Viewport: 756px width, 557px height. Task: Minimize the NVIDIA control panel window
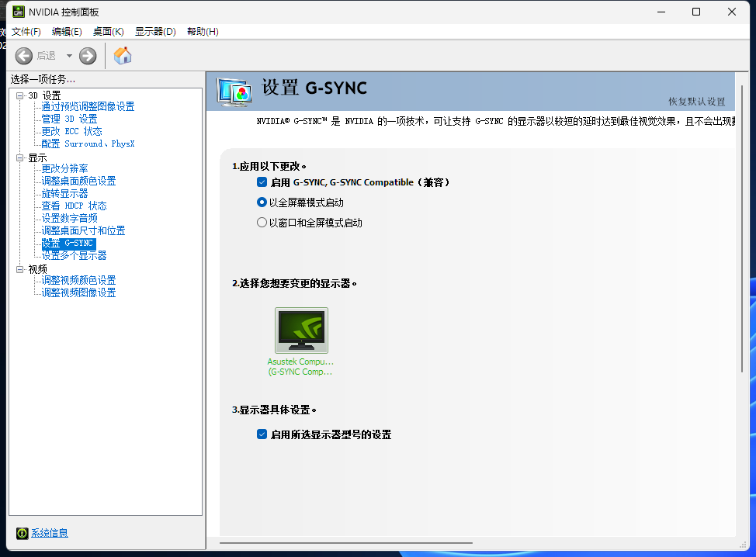click(661, 12)
